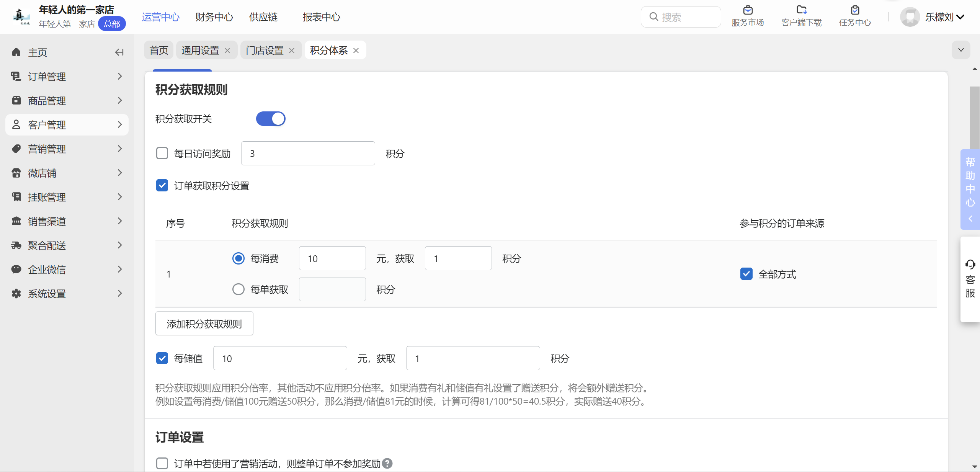The height and width of the screenshot is (472, 980).
Task: Open the 任务中心 clipboard icon
Action: 855,10
